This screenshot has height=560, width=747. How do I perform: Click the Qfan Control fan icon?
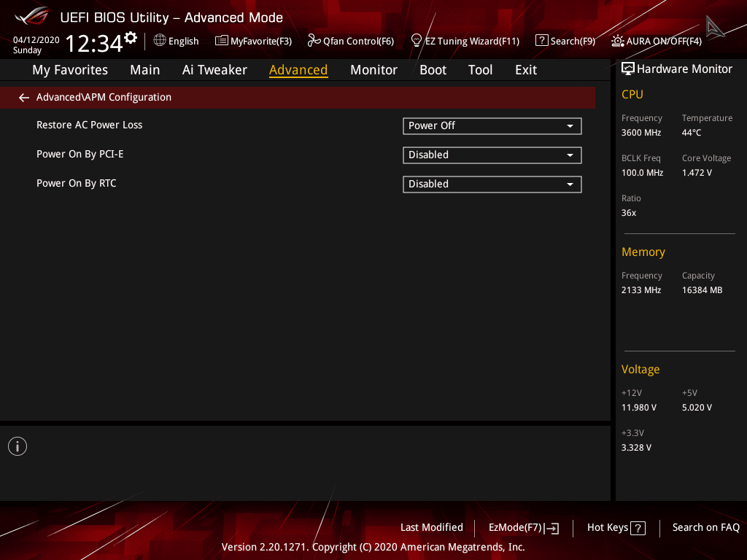click(314, 41)
